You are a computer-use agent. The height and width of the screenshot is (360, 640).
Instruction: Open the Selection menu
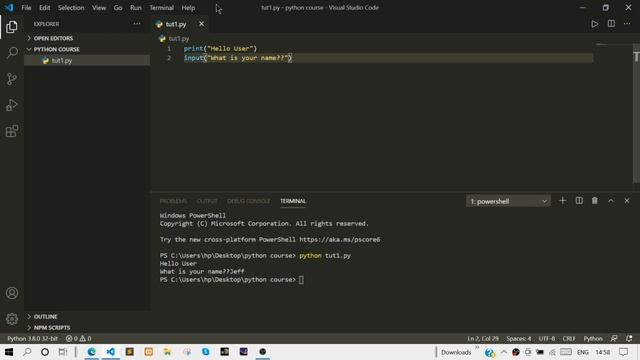point(71,7)
